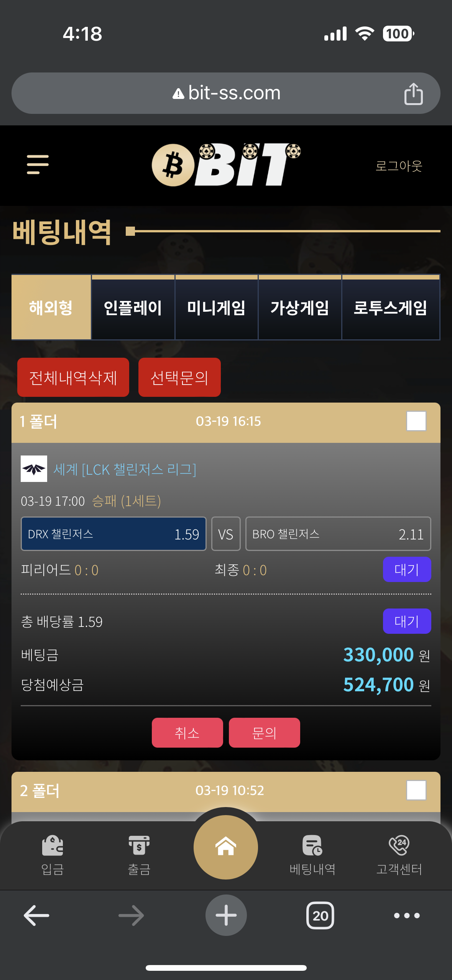Go back with browser back arrow
This screenshot has width=452, height=980.
pos(36,916)
